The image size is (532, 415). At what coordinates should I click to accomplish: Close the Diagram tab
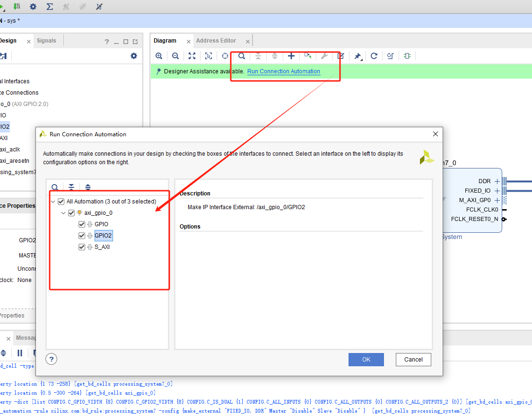189,42
